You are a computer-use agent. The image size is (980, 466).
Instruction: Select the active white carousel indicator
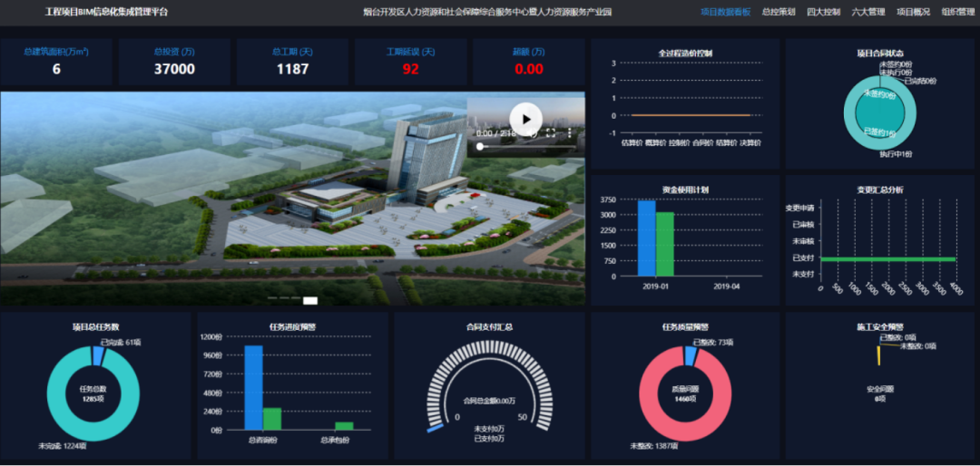(x=310, y=300)
